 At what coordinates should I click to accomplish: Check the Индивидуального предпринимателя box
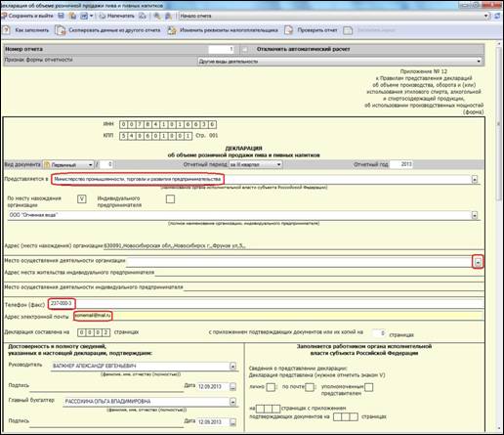click(x=170, y=198)
